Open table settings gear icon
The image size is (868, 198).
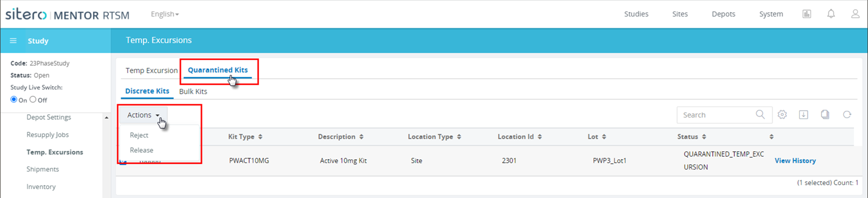tap(782, 115)
